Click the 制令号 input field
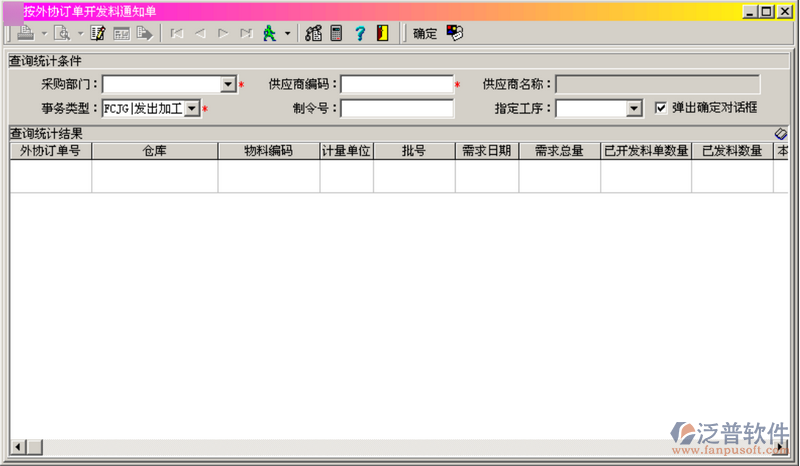 click(397, 109)
